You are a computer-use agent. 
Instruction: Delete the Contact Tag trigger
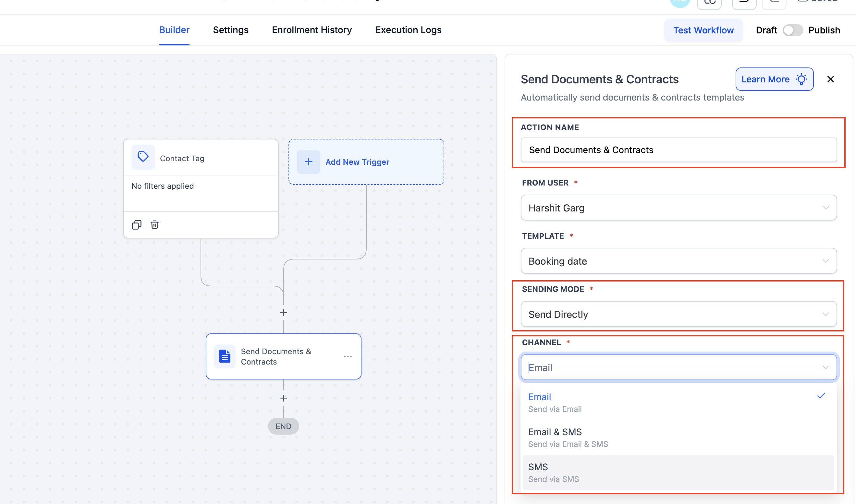pyautogui.click(x=154, y=224)
